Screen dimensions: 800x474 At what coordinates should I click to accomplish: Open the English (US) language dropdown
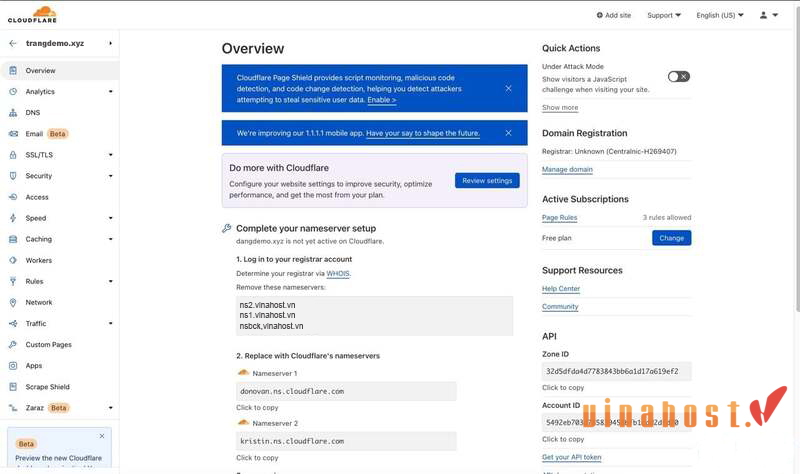[720, 15]
